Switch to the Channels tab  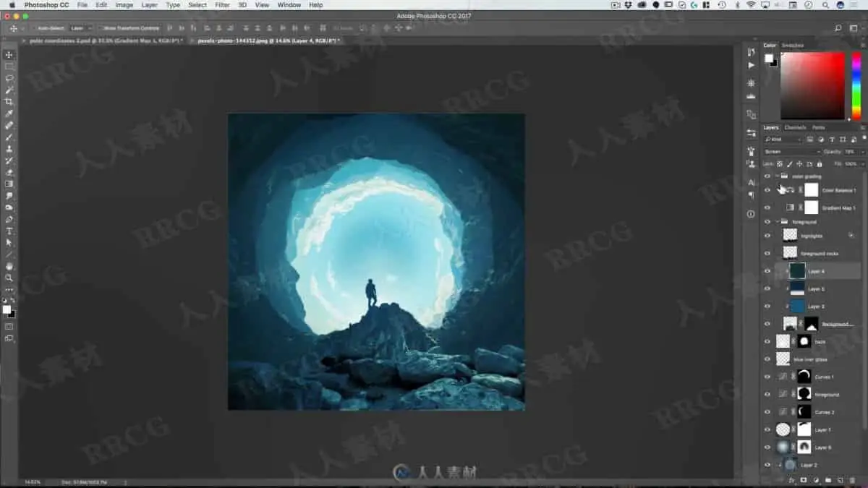(795, 127)
